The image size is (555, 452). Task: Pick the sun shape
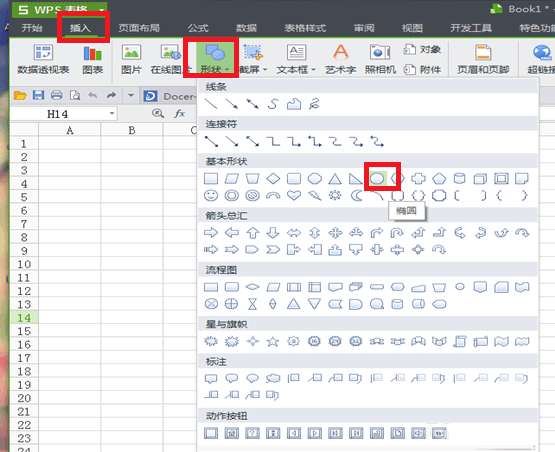(335, 195)
